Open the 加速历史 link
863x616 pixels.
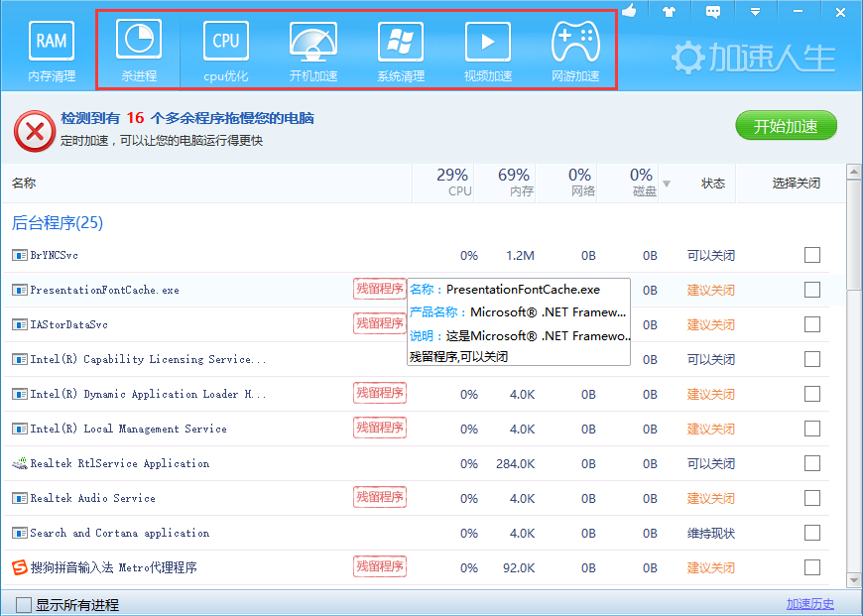pos(810,604)
